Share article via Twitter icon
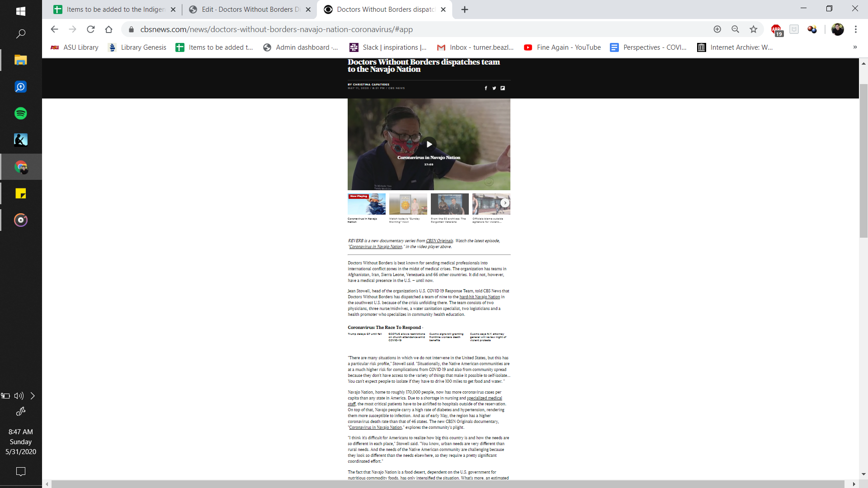The image size is (868, 488). [x=494, y=88]
